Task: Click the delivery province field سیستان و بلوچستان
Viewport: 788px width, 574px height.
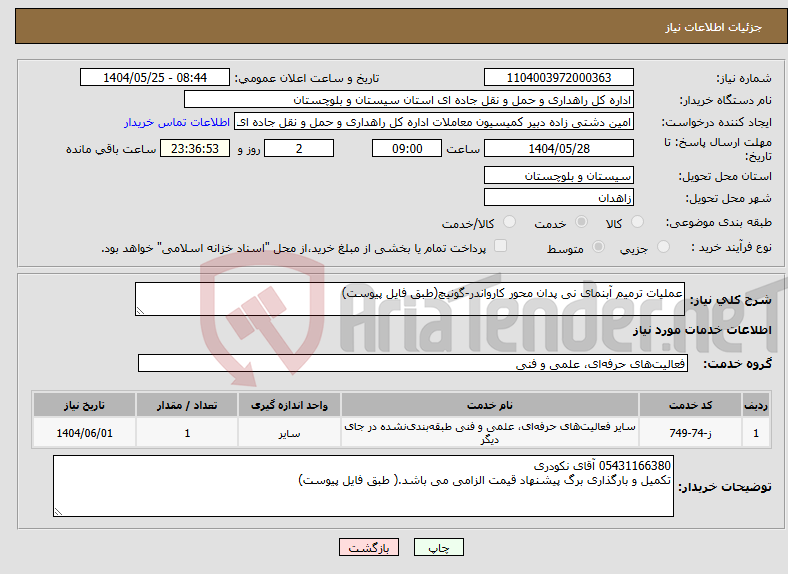Action: tap(558, 175)
